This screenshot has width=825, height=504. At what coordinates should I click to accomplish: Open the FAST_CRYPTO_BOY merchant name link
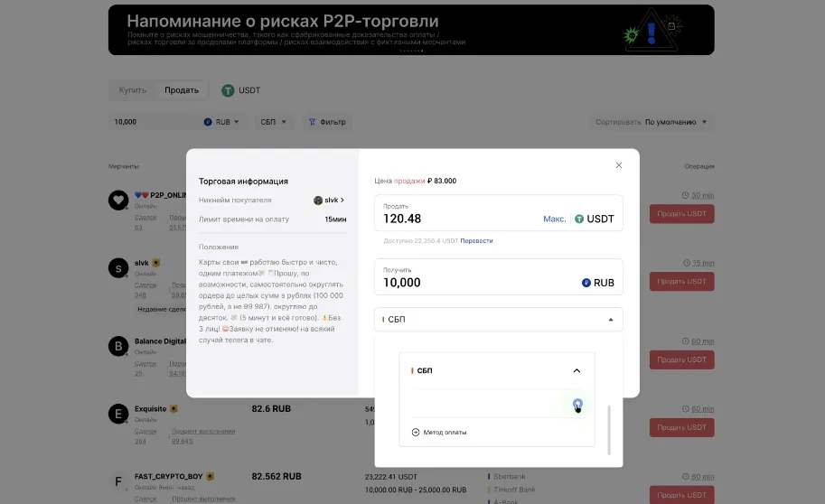[x=168, y=477]
